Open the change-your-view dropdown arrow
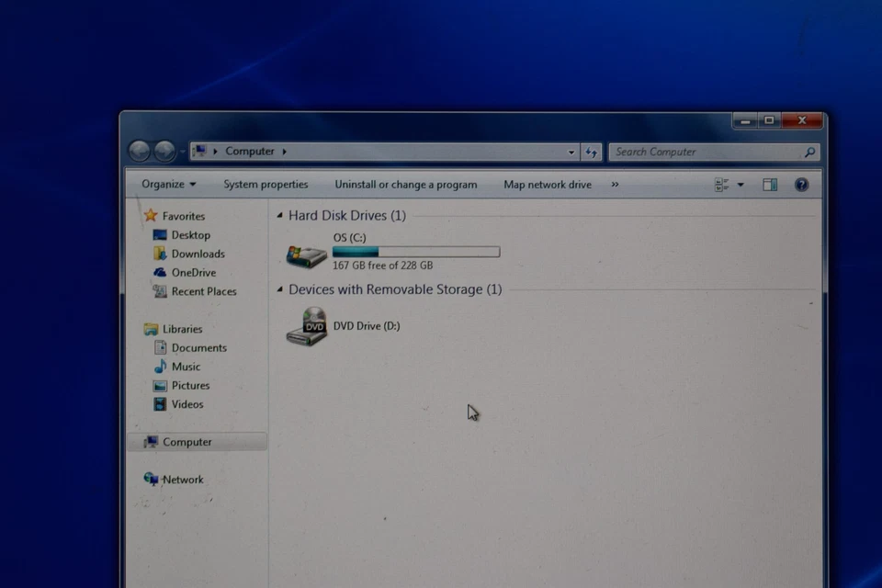882x588 pixels. click(x=740, y=184)
